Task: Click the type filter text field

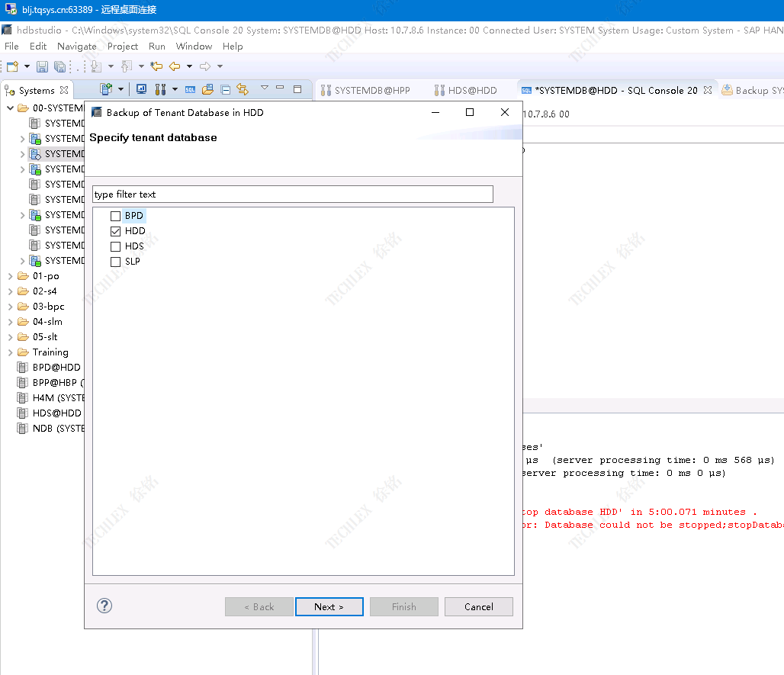Action: (292, 194)
